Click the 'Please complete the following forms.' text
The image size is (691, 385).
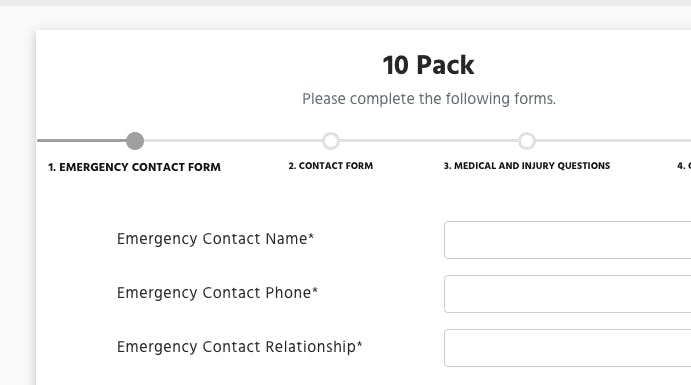pyautogui.click(x=429, y=99)
